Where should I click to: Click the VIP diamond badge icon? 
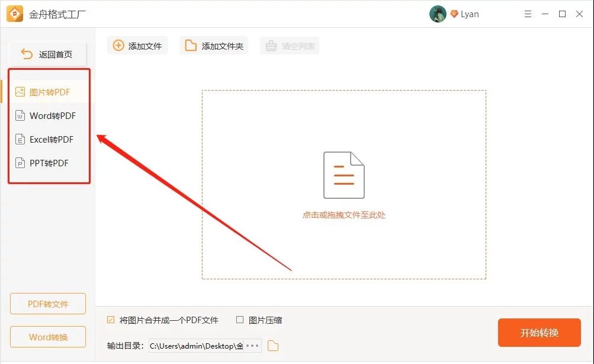[454, 14]
